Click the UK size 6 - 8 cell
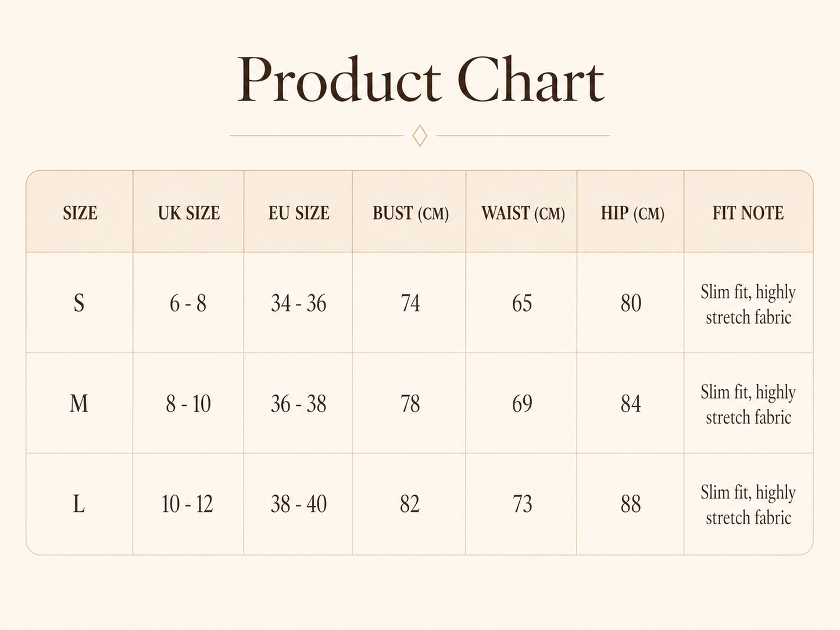The height and width of the screenshot is (630, 840). coord(188,303)
